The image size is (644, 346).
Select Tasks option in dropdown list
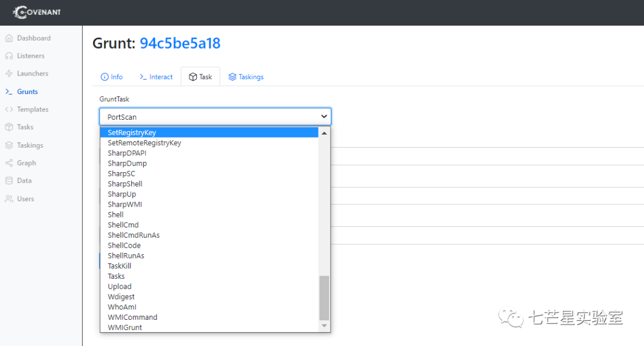(209, 276)
